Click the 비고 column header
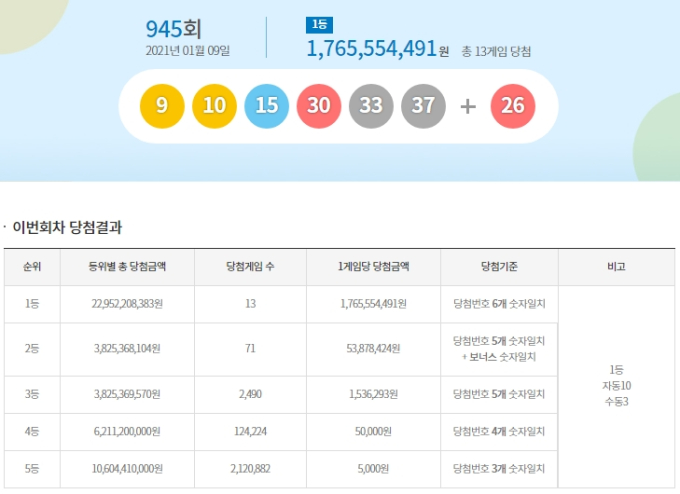This screenshot has height=494, width=680. pos(616,266)
